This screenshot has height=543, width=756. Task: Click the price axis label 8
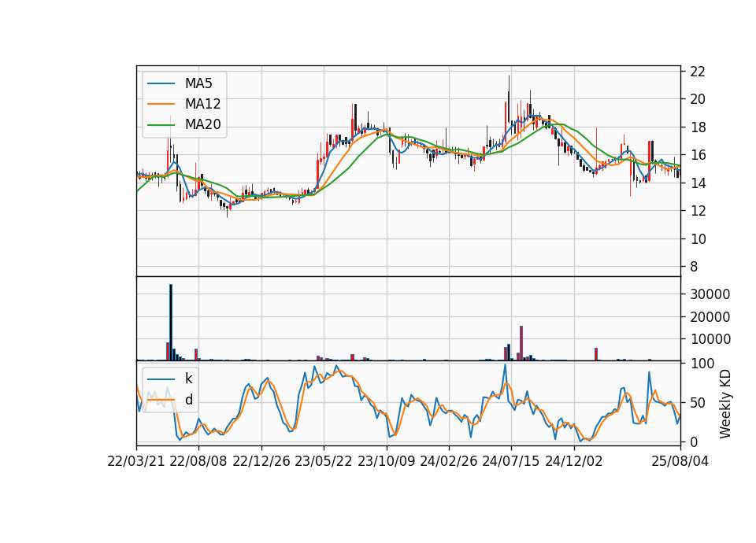694,267
